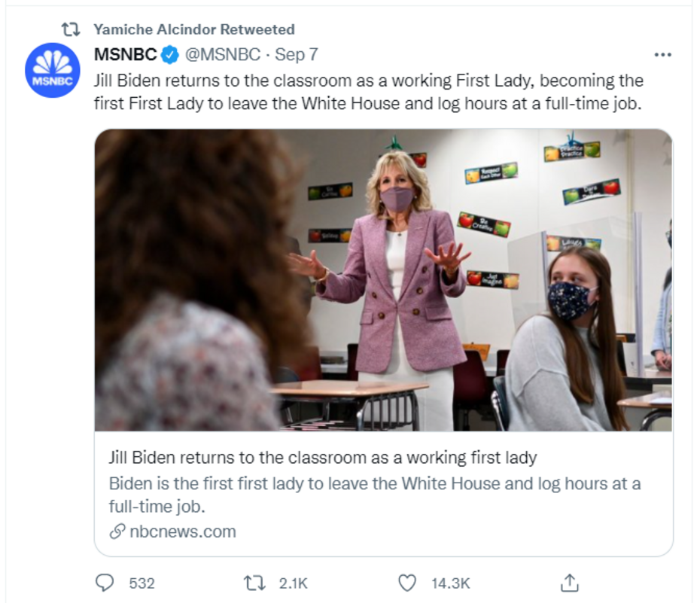Click the tweet body text about Jill Biden
The image size is (700, 603).
coord(369,92)
